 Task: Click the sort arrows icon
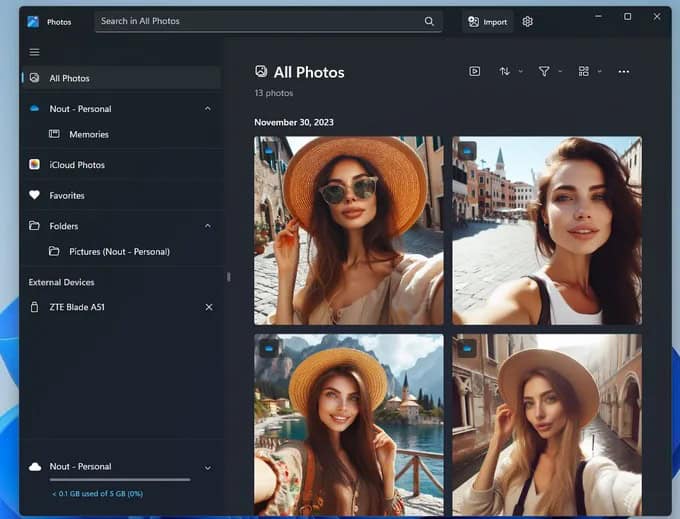tap(504, 71)
